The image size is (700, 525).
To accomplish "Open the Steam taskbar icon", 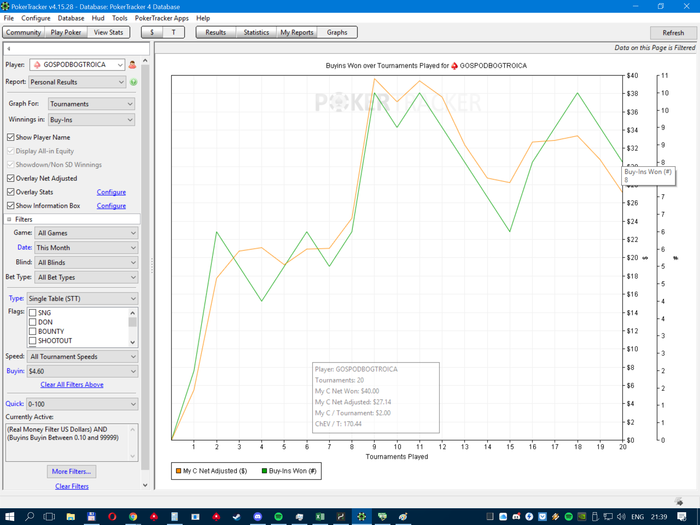I will coord(237,517).
